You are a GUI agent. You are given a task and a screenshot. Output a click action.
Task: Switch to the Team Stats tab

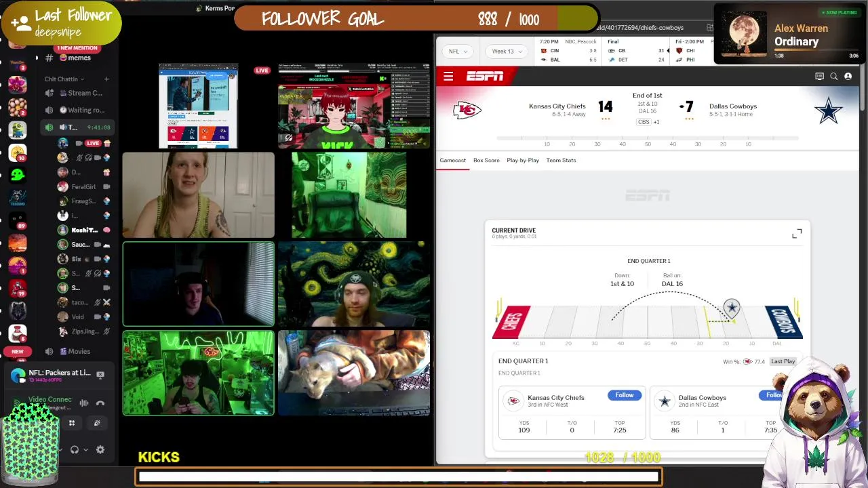pyautogui.click(x=561, y=161)
